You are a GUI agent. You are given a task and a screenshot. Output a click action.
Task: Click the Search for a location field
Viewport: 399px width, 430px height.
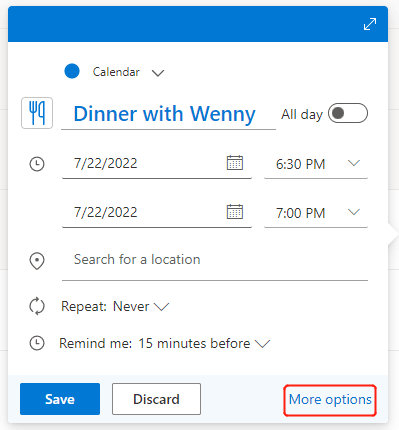click(x=215, y=260)
